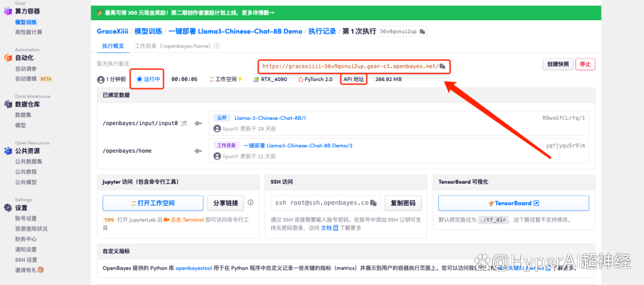The width and height of the screenshot is (644, 285).
Task: Click 复制密码 button
Action: tap(403, 203)
